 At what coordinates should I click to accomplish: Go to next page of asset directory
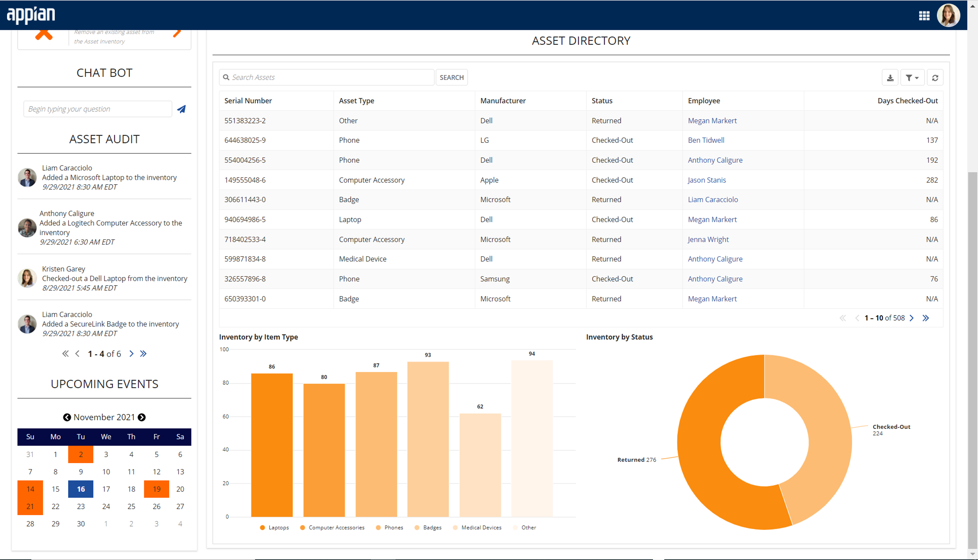(x=911, y=318)
